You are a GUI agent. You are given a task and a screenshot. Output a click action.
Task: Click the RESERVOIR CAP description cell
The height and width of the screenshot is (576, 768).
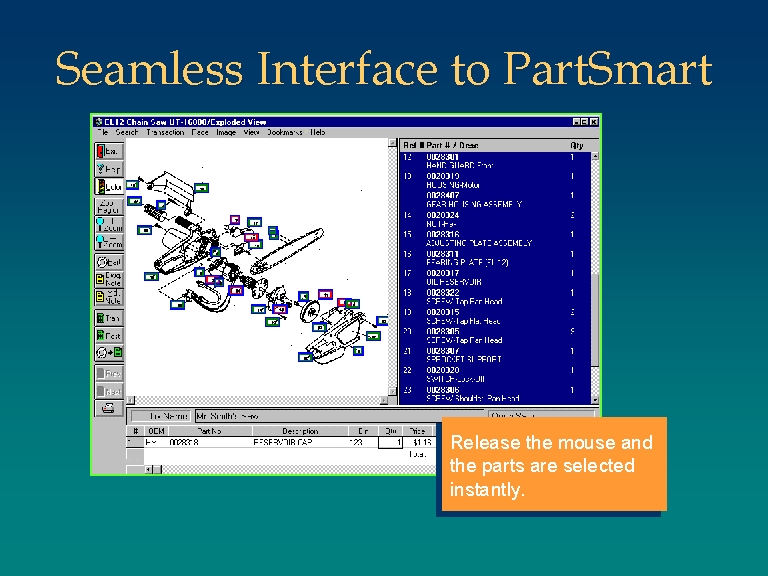pyautogui.click(x=300, y=442)
